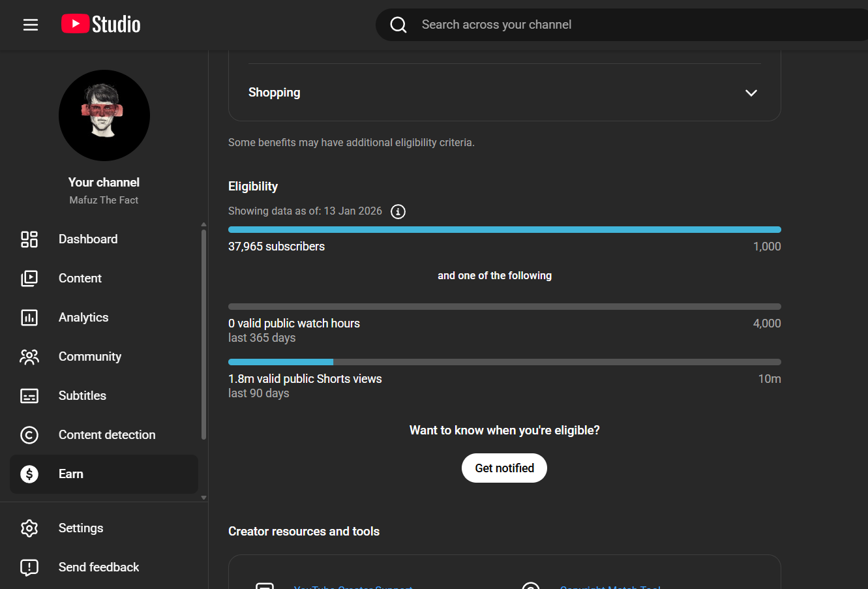Click the Shorts views progress bar
This screenshot has width=868, height=589.
tap(504, 362)
